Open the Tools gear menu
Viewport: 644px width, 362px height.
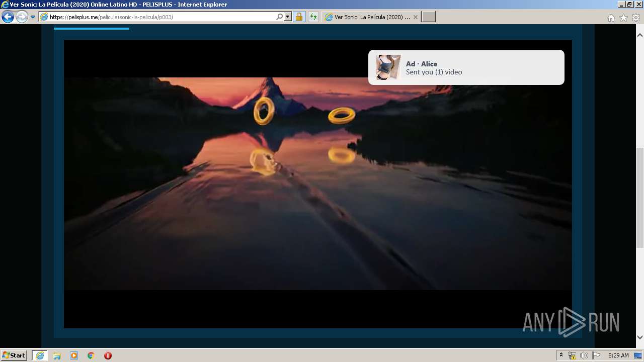click(636, 18)
